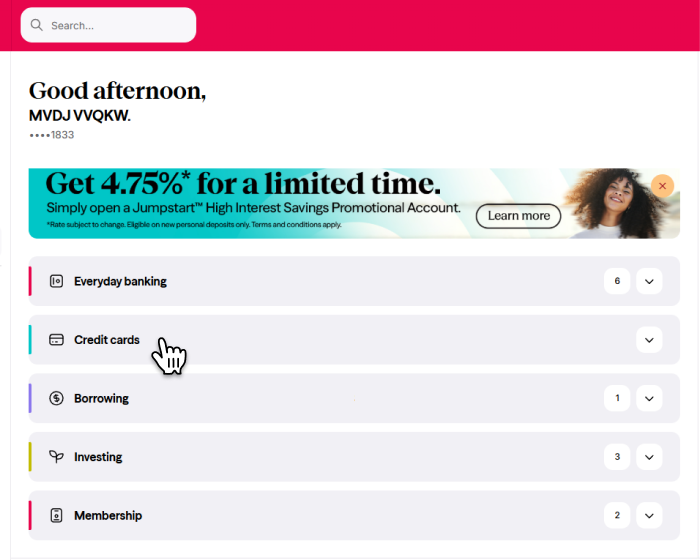Screen dimensions: 700x560
Task: Click the Membership badge icon
Action: (x=56, y=516)
